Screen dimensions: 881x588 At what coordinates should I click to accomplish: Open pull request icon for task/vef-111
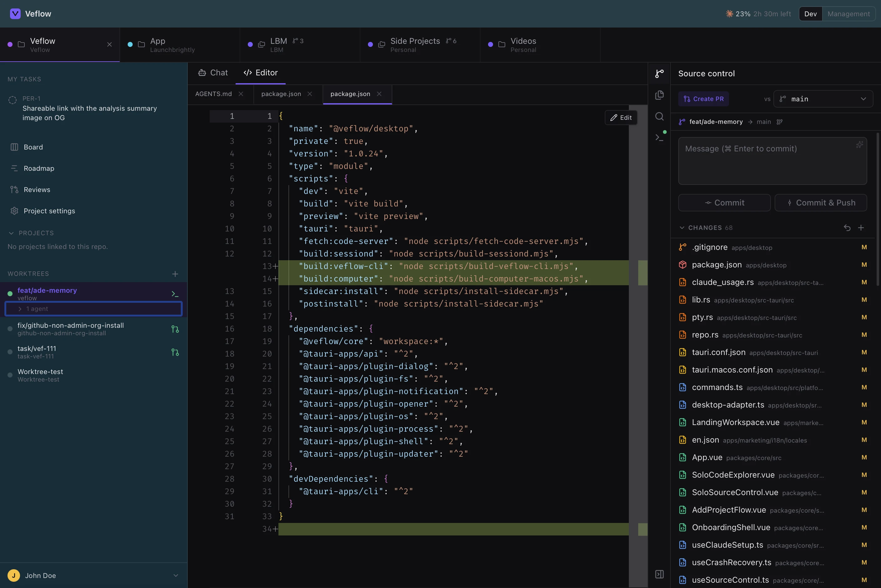click(175, 352)
